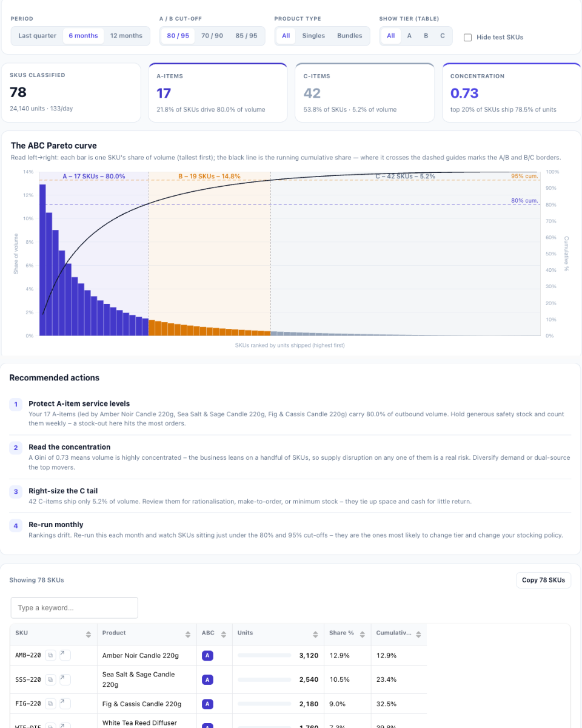Select the 12 months period

[126, 36]
